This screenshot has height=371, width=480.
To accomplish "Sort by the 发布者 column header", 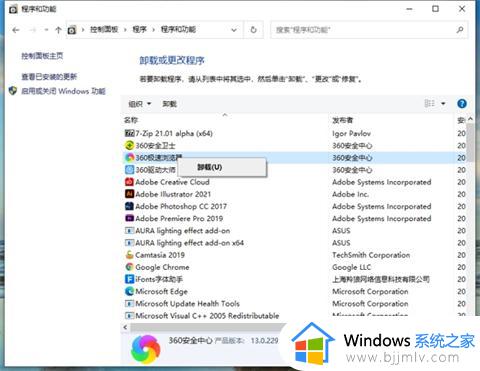I will click(342, 120).
